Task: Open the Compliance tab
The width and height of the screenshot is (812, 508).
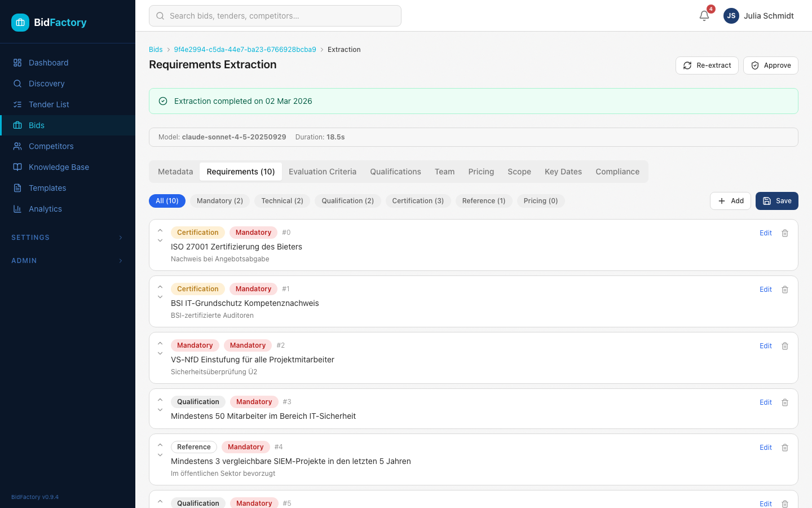Action: click(617, 172)
